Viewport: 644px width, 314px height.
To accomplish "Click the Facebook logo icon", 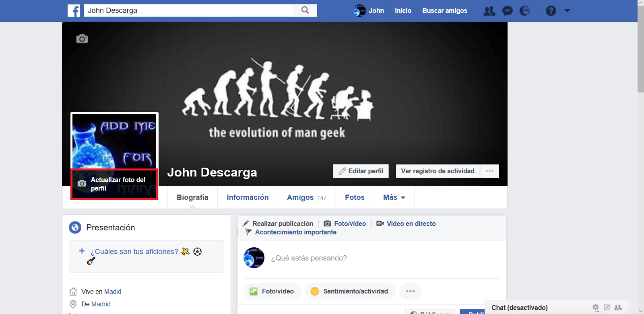I will 74,10.
